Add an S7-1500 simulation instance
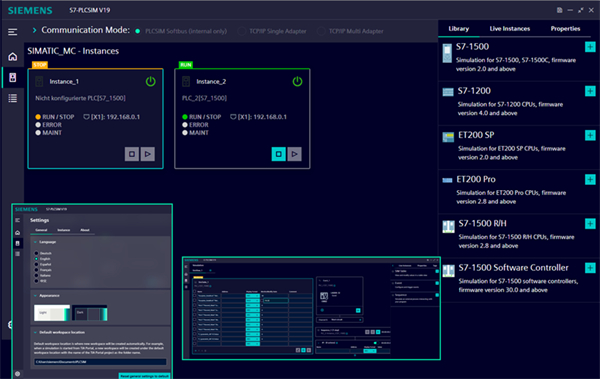 point(590,47)
